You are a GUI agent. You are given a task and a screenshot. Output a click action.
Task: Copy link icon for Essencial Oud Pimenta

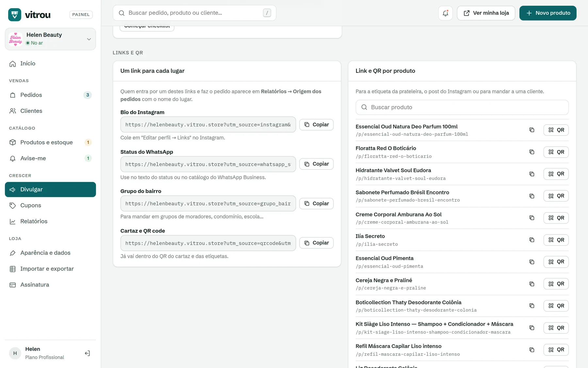[x=532, y=262]
